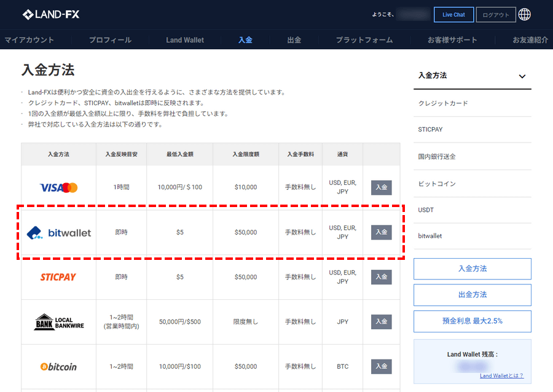Click the 出金方法 outlined button
The width and height of the screenshot is (553, 392).
473,295
